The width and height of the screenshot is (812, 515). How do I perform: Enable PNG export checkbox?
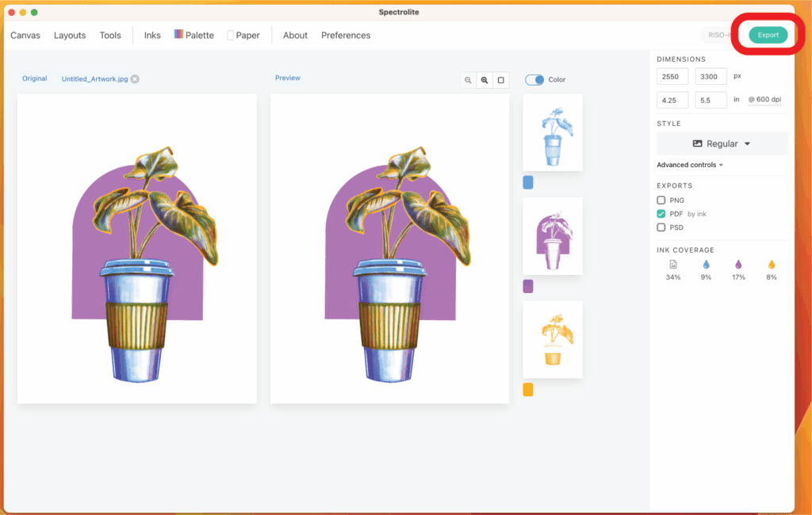coord(661,200)
